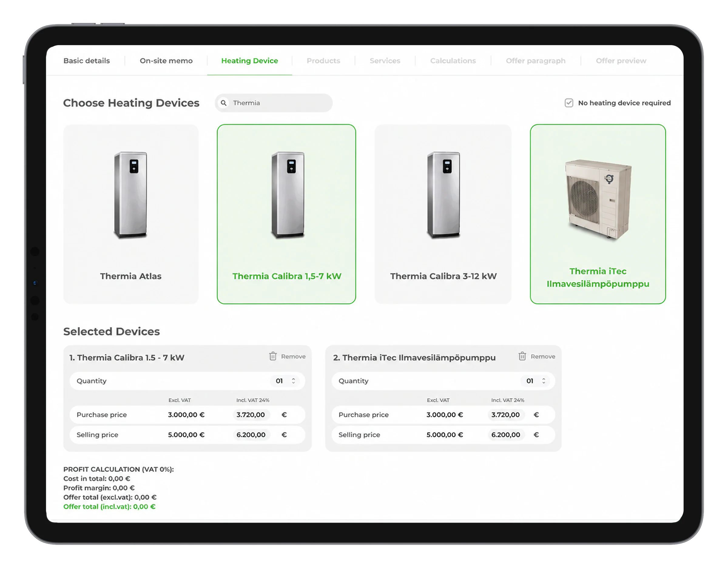Remove Thermia iTec Ilmavesilämpöpumppu device

coord(537,356)
